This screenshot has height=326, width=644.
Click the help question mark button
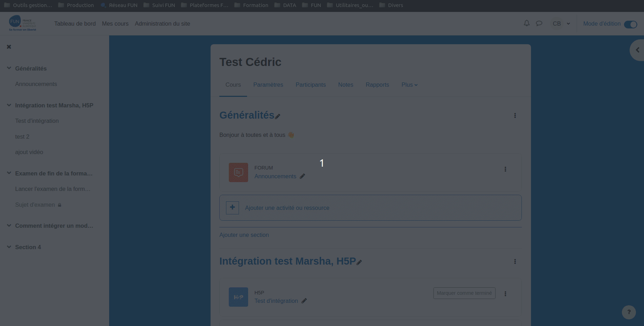click(x=629, y=312)
